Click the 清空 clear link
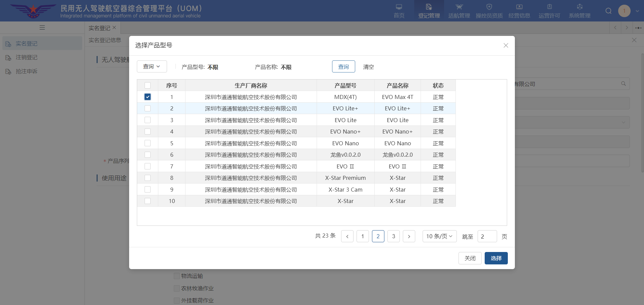The height and width of the screenshot is (305, 644). pyautogui.click(x=368, y=67)
